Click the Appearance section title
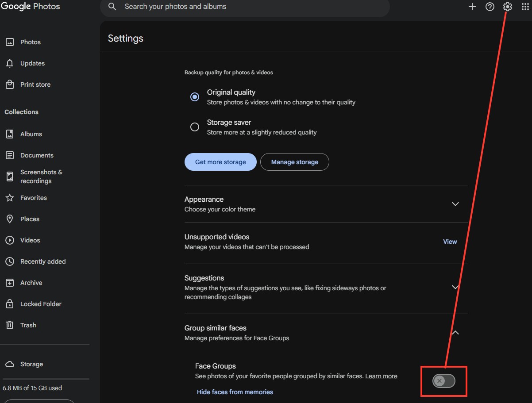532x403 pixels. pyautogui.click(x=204, y=199)
